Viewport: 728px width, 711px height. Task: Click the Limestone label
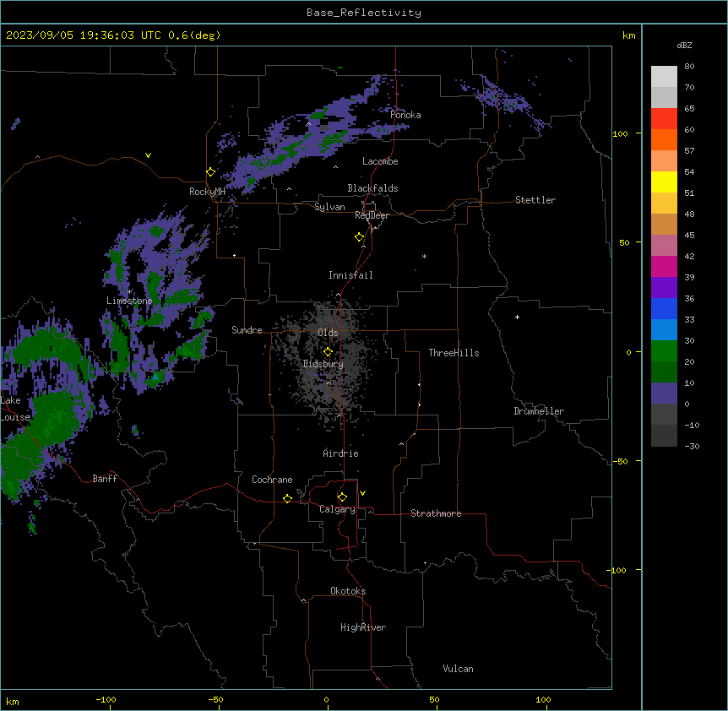(129, 301)
